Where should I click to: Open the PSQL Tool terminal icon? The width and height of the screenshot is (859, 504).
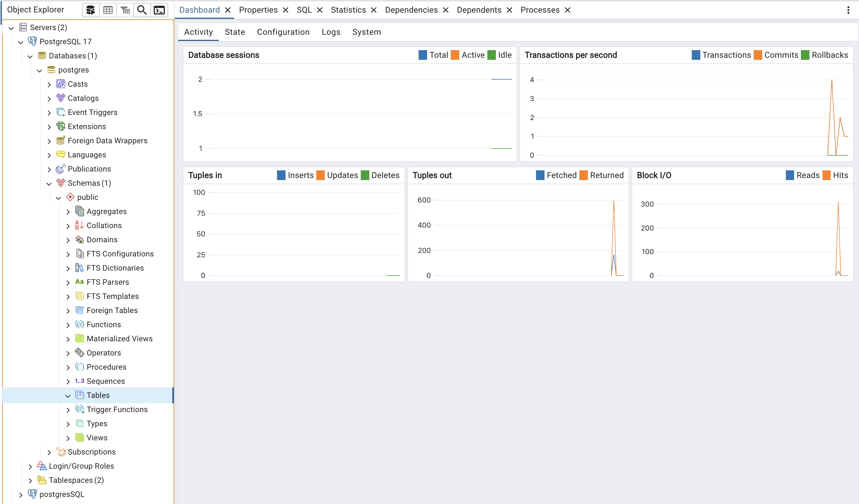159,10
